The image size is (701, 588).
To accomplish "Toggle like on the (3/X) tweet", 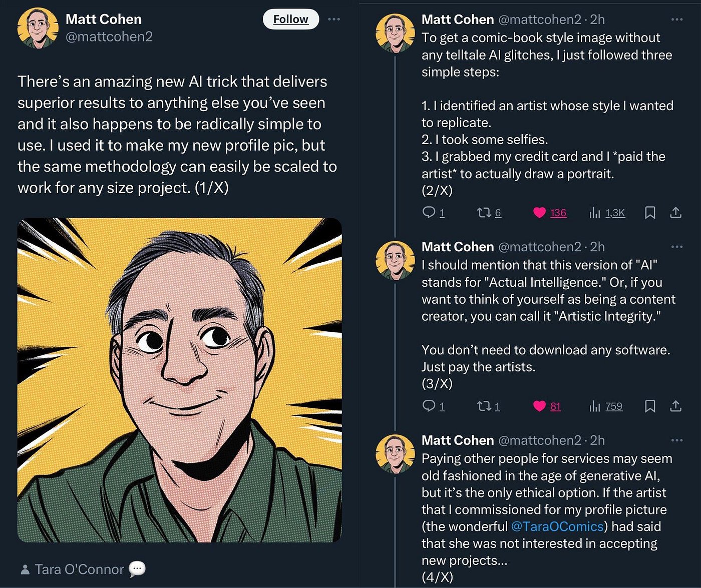I will (539, 406).
